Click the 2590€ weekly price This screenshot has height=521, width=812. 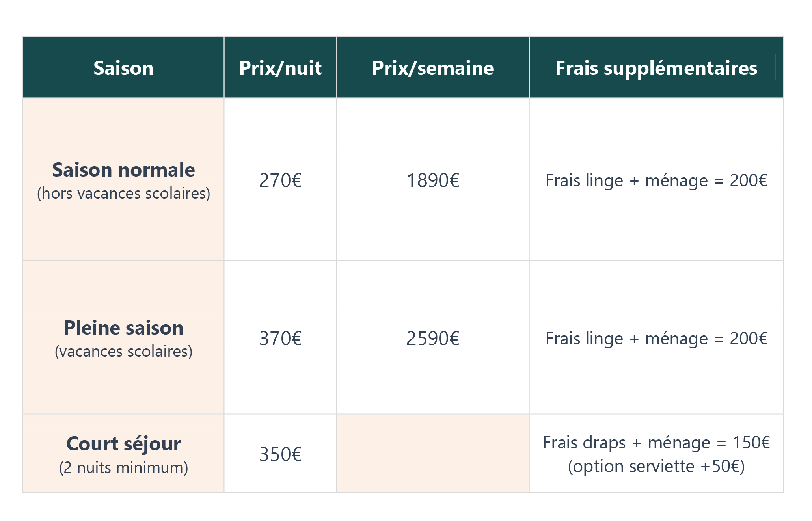coord(433,339)
